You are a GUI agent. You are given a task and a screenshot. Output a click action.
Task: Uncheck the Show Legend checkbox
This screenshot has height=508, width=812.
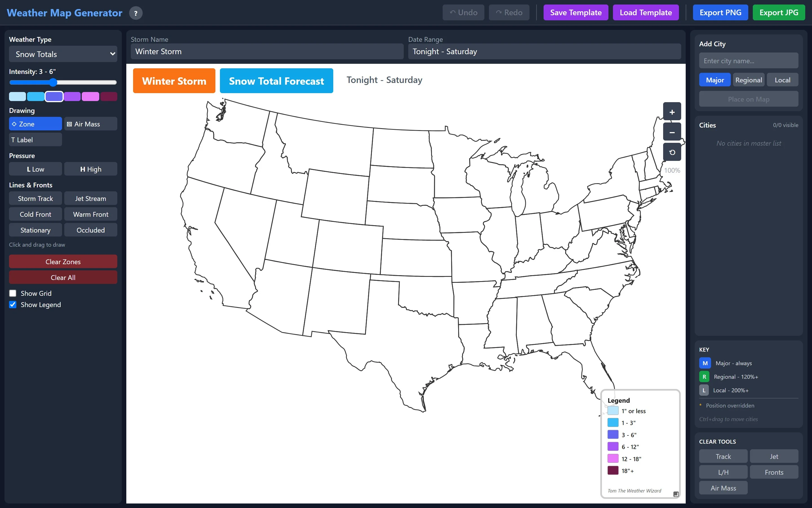13,305
